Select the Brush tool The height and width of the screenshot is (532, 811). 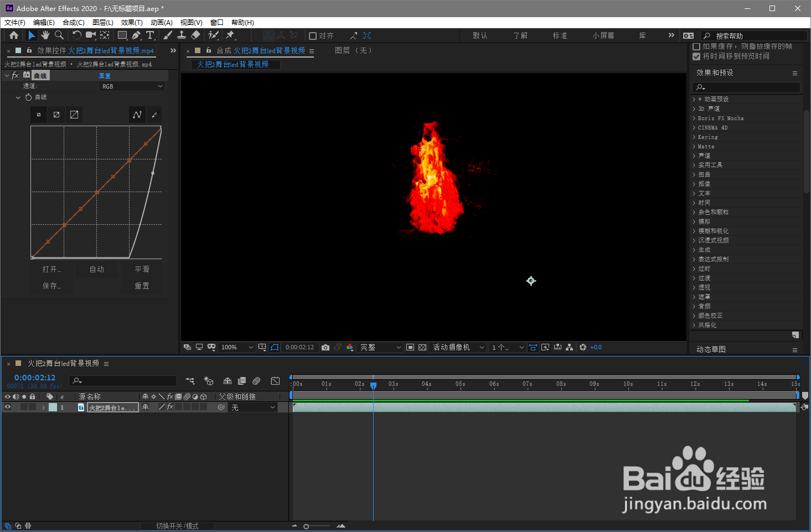168,35
